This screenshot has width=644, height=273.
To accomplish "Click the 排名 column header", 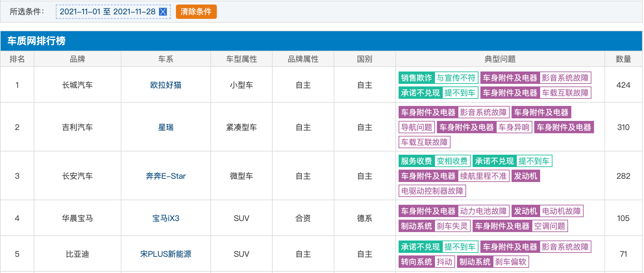I will 17,59.
